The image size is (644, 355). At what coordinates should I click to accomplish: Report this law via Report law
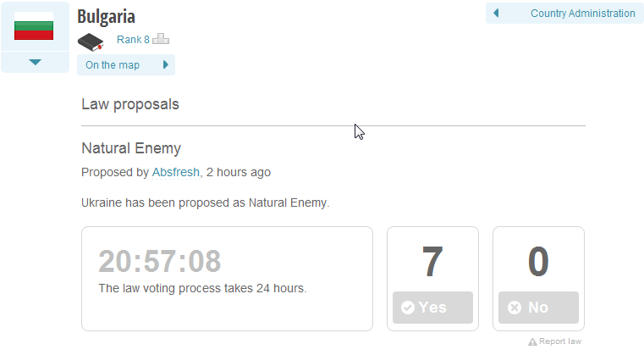[x=555, y=341]
